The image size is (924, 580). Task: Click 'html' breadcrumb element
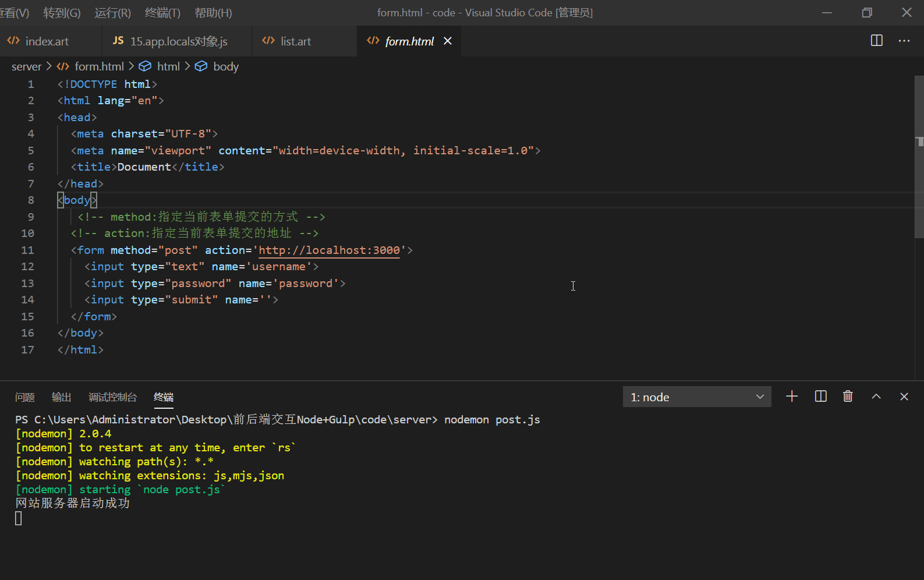coord(168,66)
